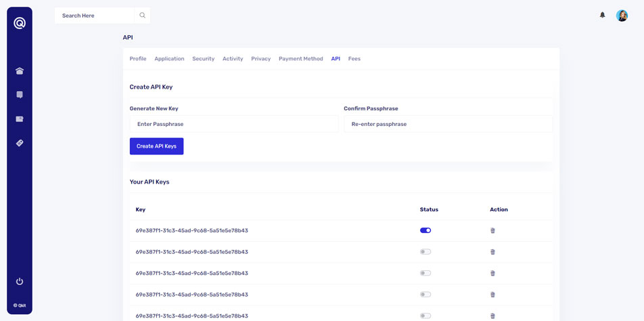This screenshot has width=644, height=321.
Task: Disable the first API key status toggle
Action: click(425, 230)
